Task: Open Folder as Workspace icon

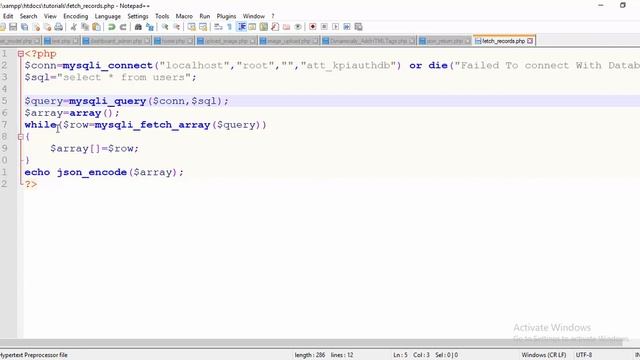Action: (287, 27)
